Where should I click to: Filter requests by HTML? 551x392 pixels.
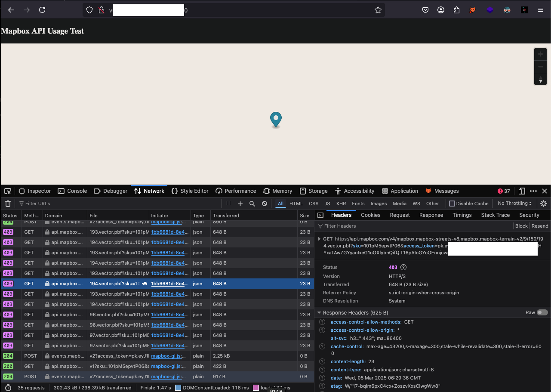point(296,204)
